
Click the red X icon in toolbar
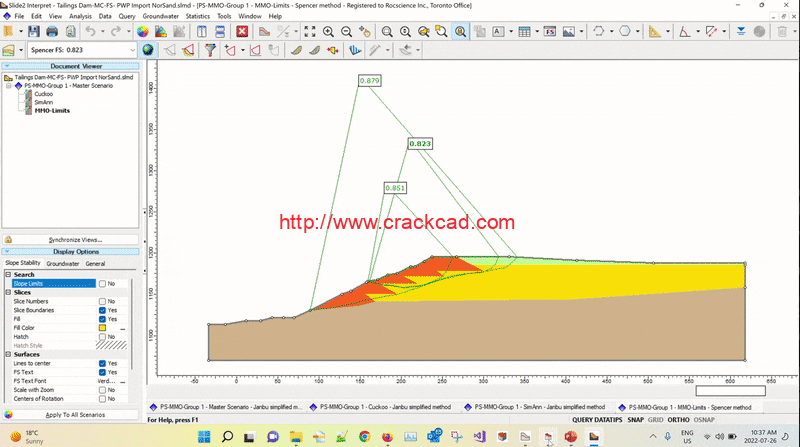pos(242,32)
